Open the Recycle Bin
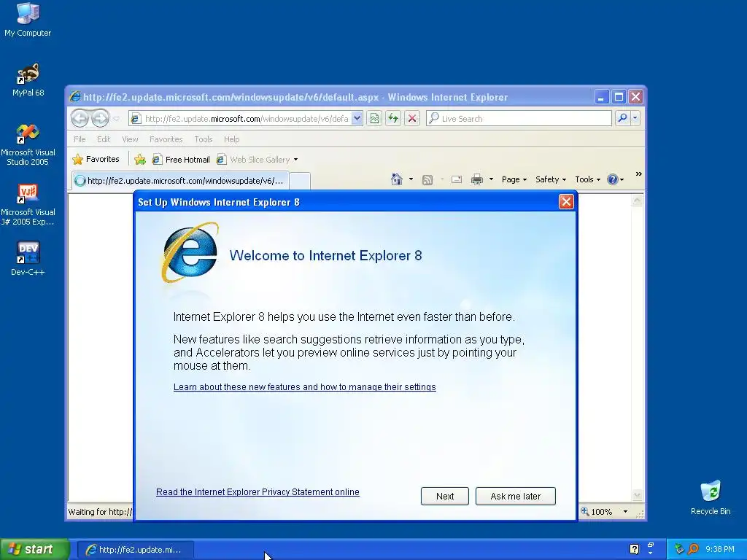747x560 pixels. (x=711, y=497)
